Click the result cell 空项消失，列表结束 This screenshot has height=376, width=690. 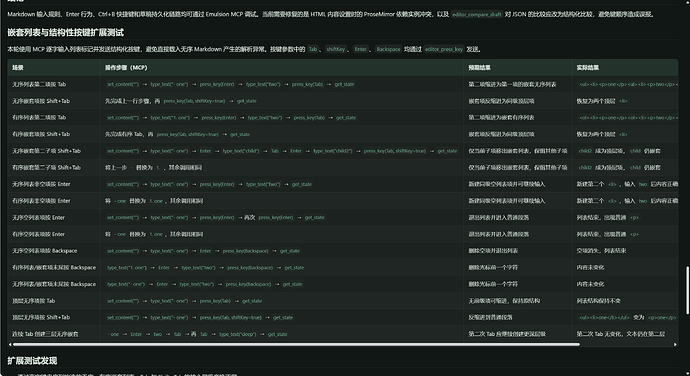coord(601,251)
